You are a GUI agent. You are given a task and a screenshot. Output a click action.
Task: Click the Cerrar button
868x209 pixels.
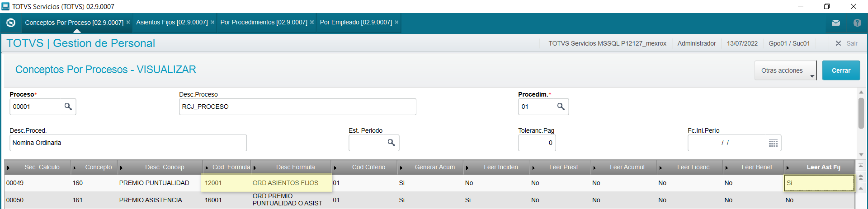(841, 70)
